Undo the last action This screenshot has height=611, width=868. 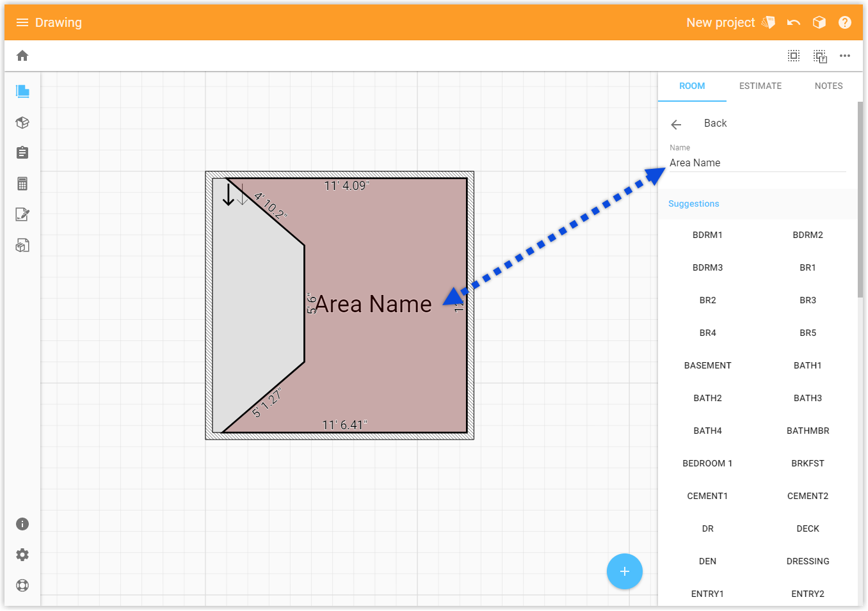click(x=794, y=22)
